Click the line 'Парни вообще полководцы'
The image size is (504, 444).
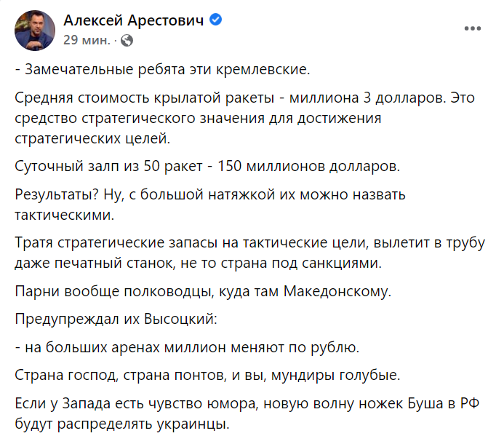point(203,291)
